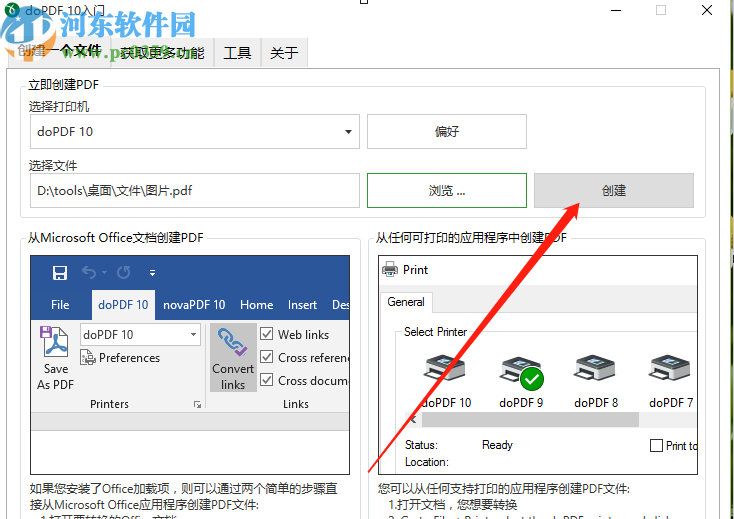Switch to the 工具 tab
Viewport: 734px width, 519px height.
pyautogui.click(x=237, y=52)
